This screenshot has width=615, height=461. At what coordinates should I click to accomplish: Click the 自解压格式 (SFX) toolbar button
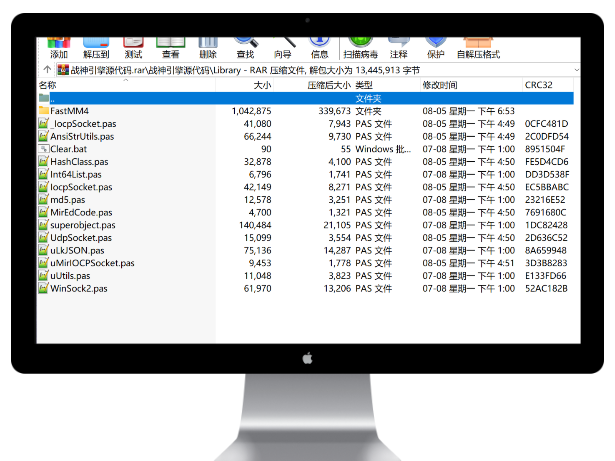coord(478,49)
